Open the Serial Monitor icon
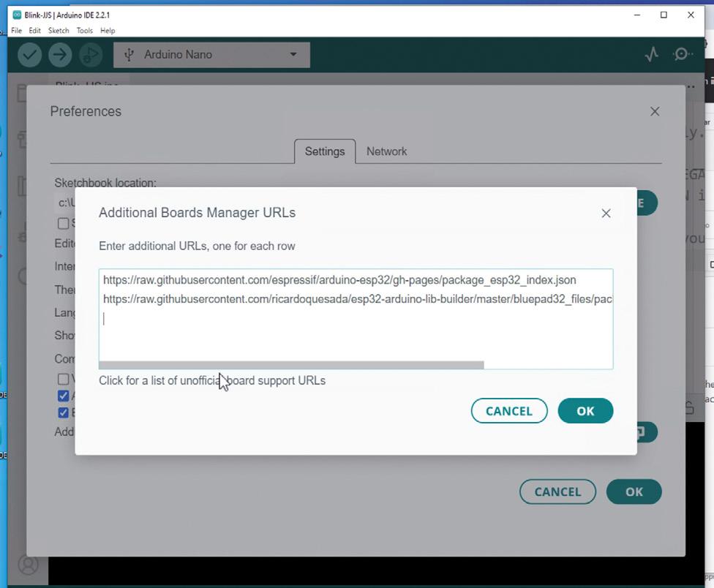The height and width of the screenshot is (588, 714). click(682, 55)
